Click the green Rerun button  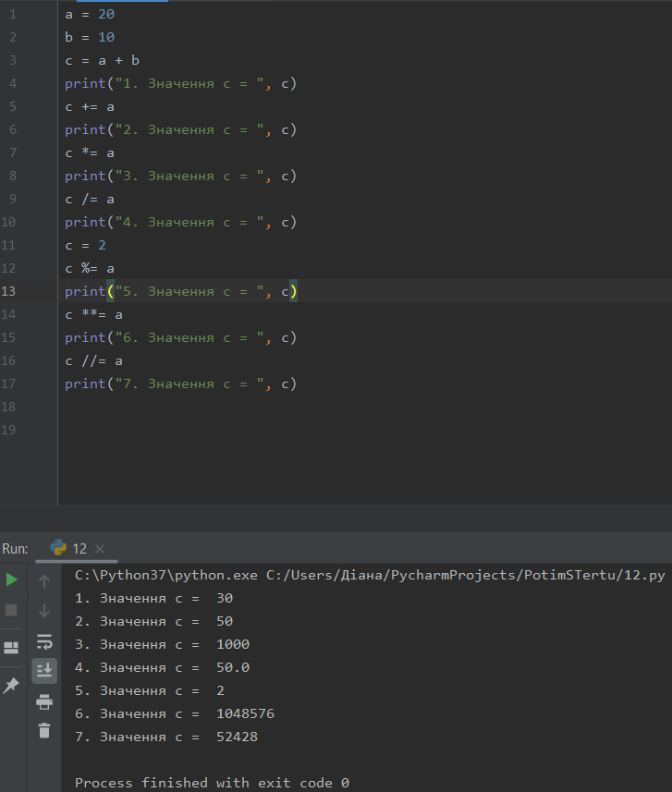point(12,579)
